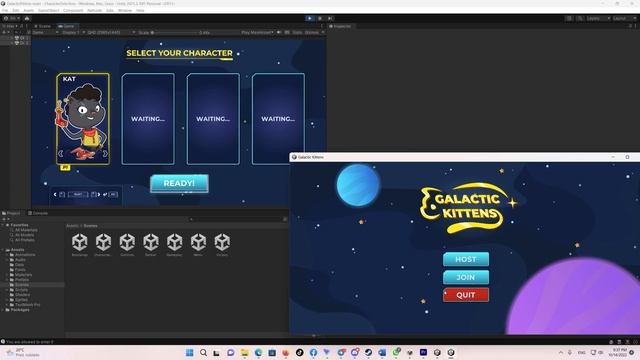This screenshot has width=640, height=360.
Task: Toggle Mute Audio in Game view
Action: [279, 32]
